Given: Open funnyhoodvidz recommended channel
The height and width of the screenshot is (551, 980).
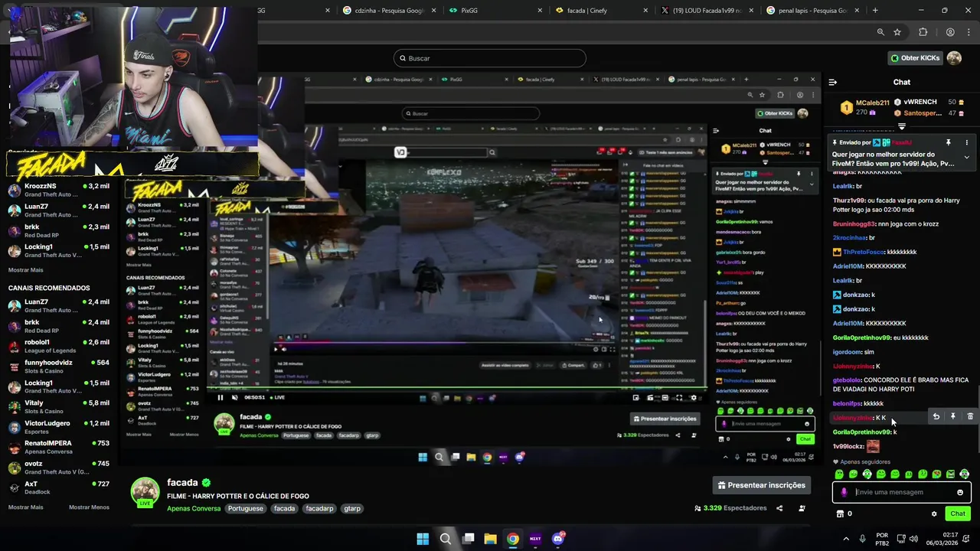Looking at the screenshot, I should click(x=59, y=367).
